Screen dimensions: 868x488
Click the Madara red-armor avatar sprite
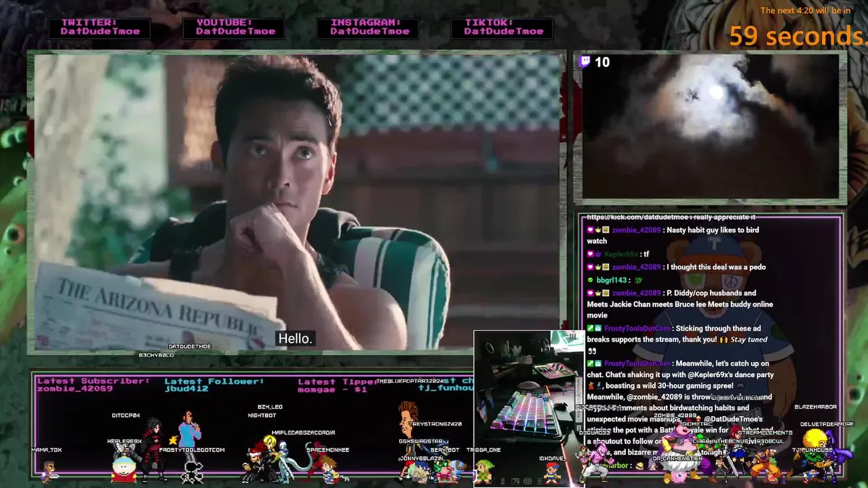[154, 450]
